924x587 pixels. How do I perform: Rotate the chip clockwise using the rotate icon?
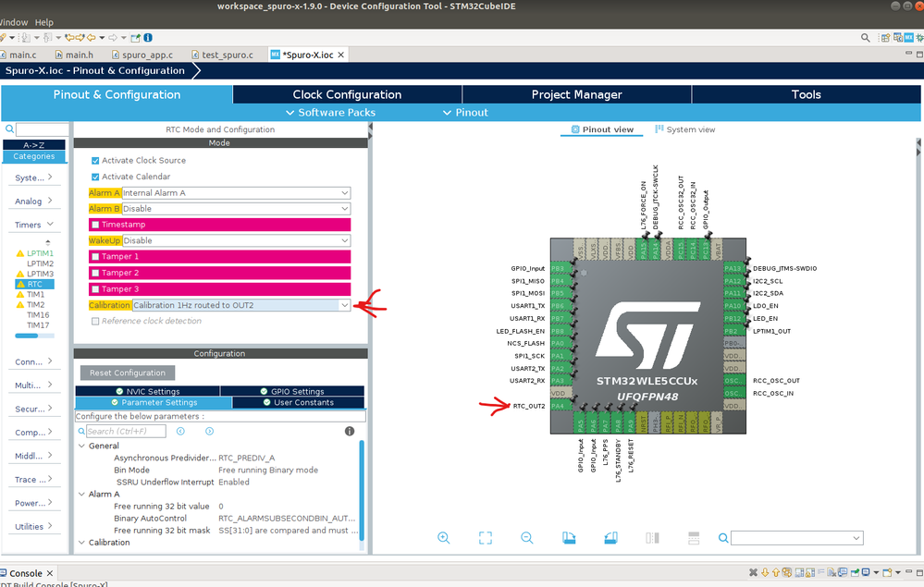(x=569, y=537)
